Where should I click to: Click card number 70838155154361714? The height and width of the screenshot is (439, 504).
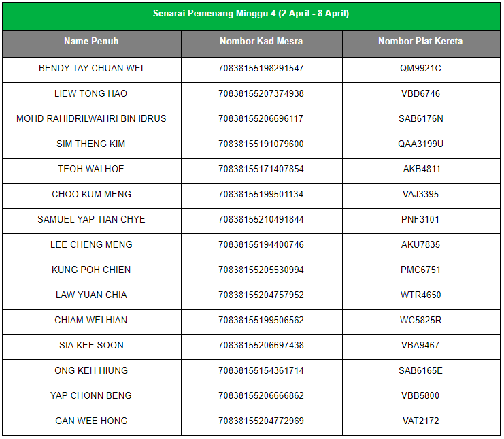click(x=261, y=371)
